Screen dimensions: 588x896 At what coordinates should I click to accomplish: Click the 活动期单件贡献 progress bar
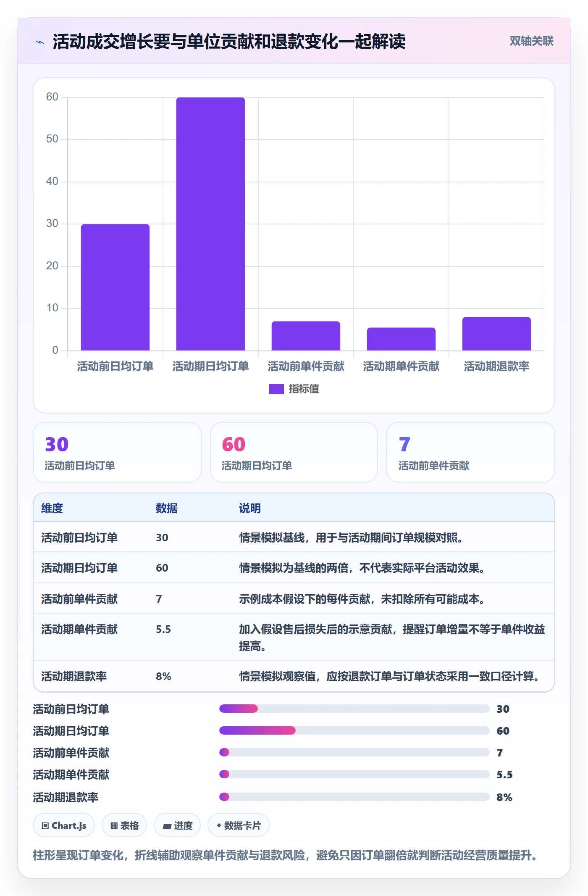(354, 774)
